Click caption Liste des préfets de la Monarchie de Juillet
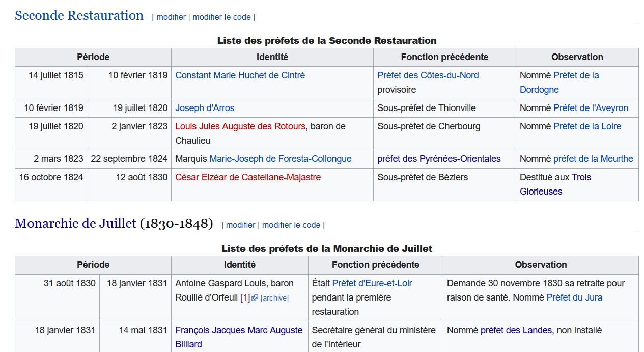 pos(327,249)
